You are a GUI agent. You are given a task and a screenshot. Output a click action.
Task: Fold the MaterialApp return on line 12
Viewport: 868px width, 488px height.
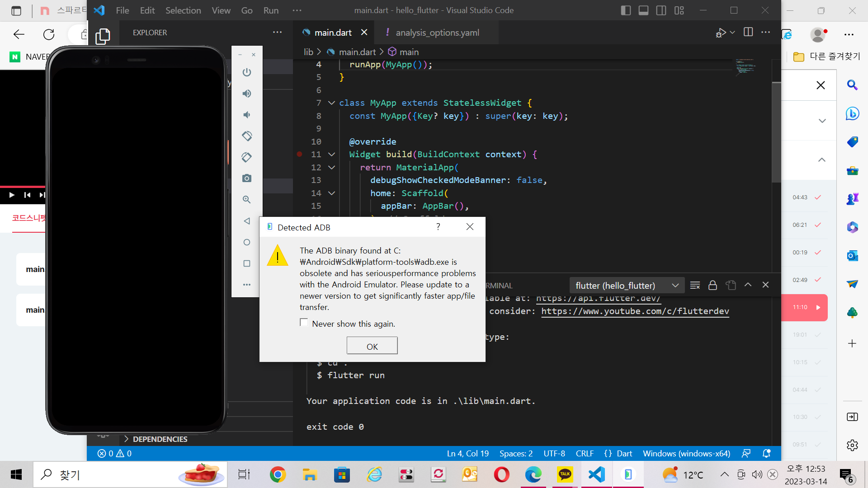coord(331,168)
